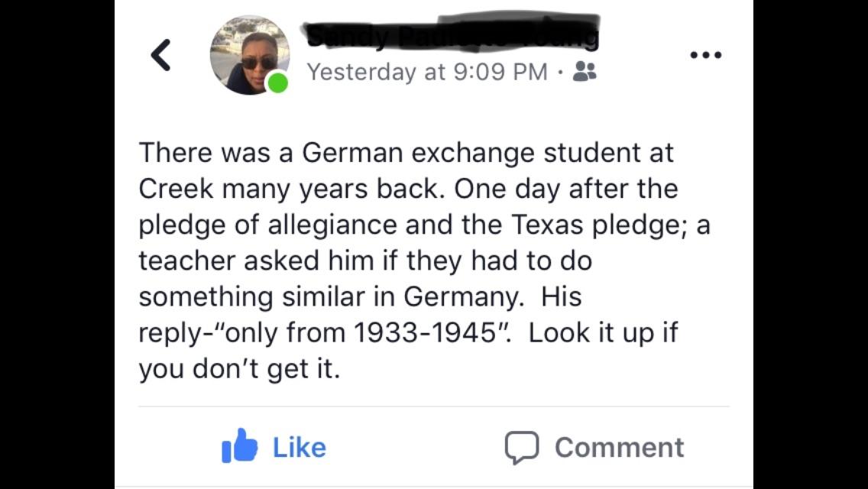Click the blacked-out poster name
This screenshot has height=489, width=868.
[452, 33]
